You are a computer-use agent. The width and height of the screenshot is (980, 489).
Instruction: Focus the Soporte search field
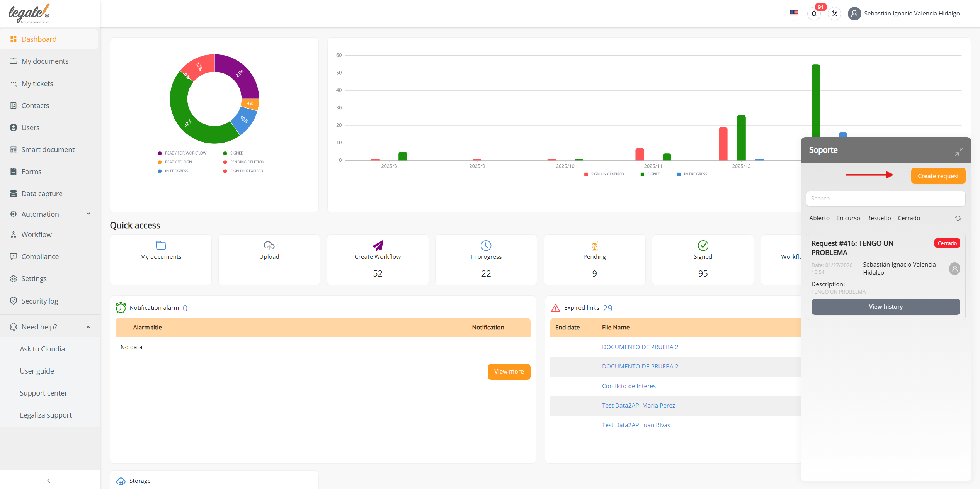(x=885, y=199)
